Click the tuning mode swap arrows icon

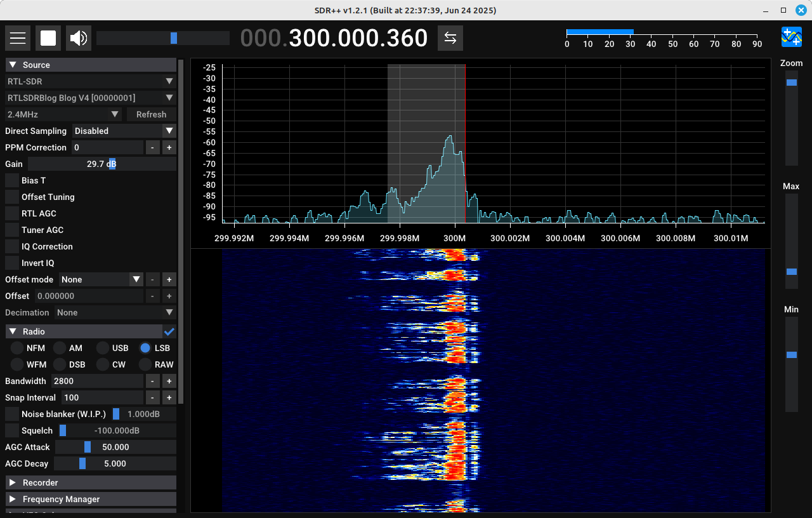pos(450,38)
